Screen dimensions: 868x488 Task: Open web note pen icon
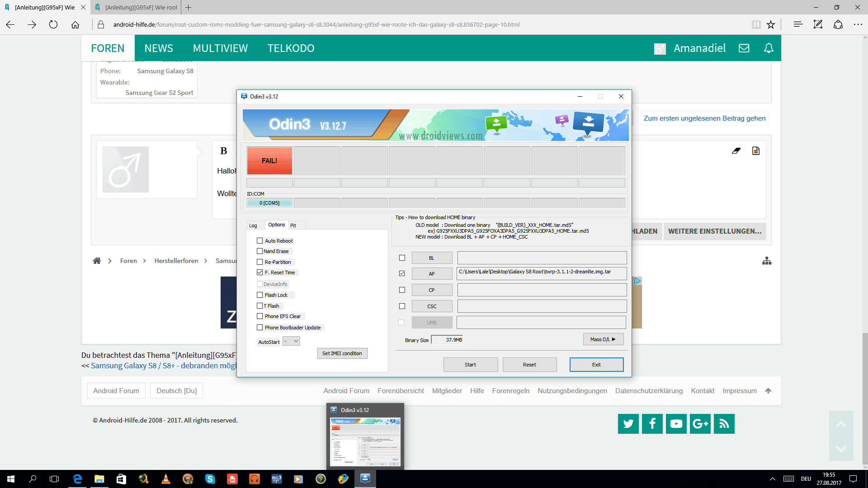click(818, 25)
